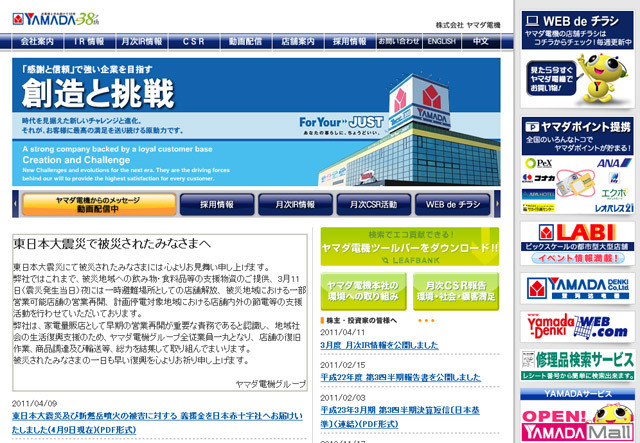Select 月次IR情報 in the top navigation
Screen dimensions: 640x443
click(142, 41)
